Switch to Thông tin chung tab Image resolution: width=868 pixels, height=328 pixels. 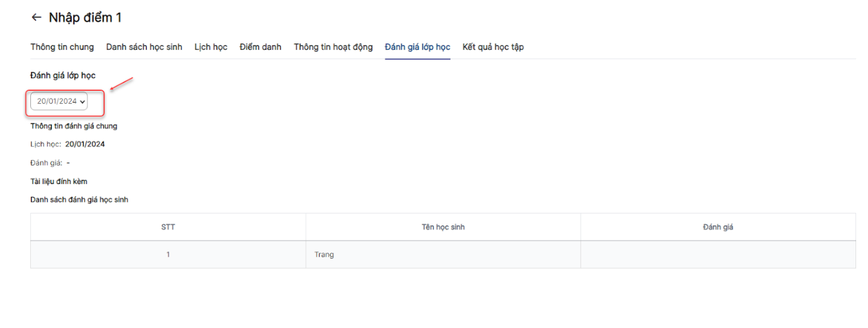[62, 47]
